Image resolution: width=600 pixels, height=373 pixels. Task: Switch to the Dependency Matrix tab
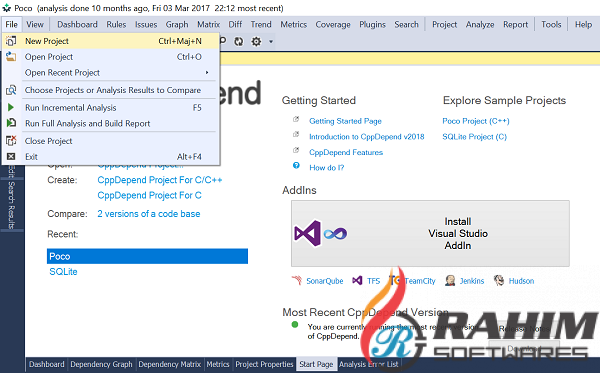pyautogui.click(x=170, y=364)
